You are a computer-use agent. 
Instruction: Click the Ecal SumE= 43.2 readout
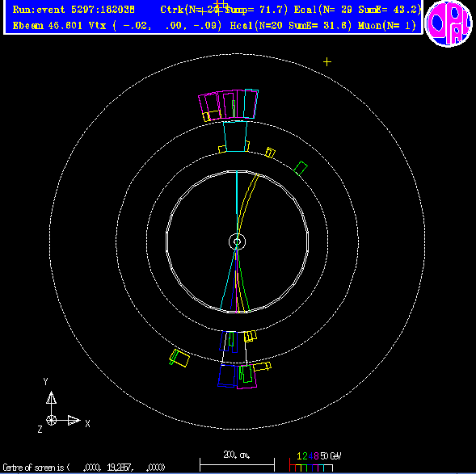tap(390, 10)
